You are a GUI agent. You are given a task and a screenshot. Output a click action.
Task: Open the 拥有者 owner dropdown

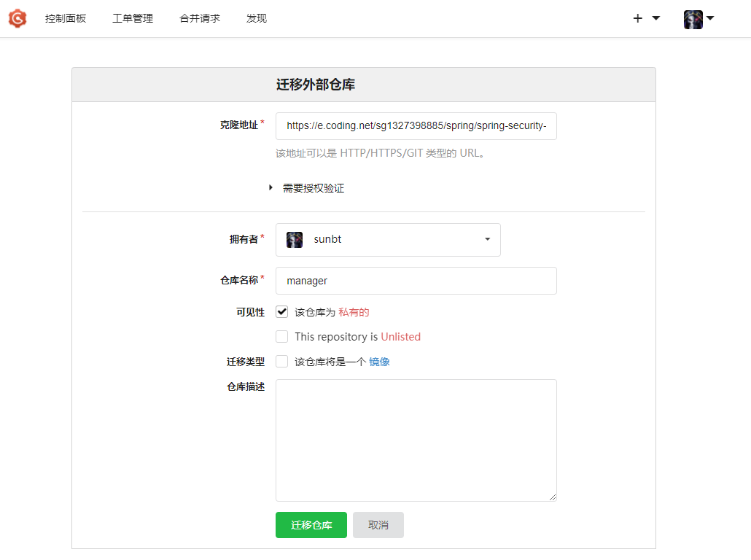(486, 239)
